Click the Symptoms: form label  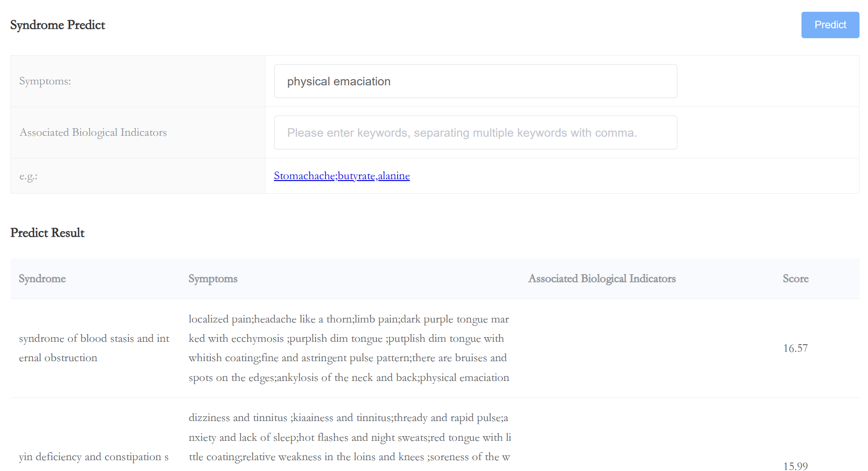(x=45, y=81)
